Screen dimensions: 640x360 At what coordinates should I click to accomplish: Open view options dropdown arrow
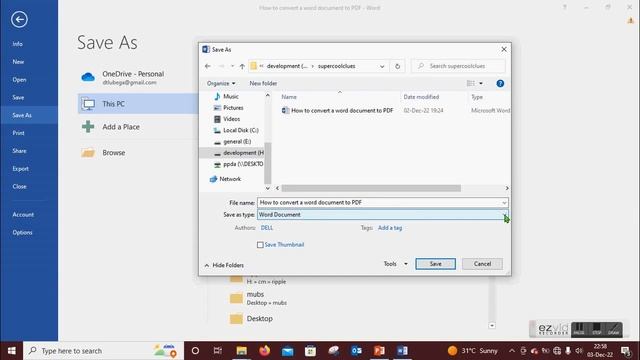(481, 83)
